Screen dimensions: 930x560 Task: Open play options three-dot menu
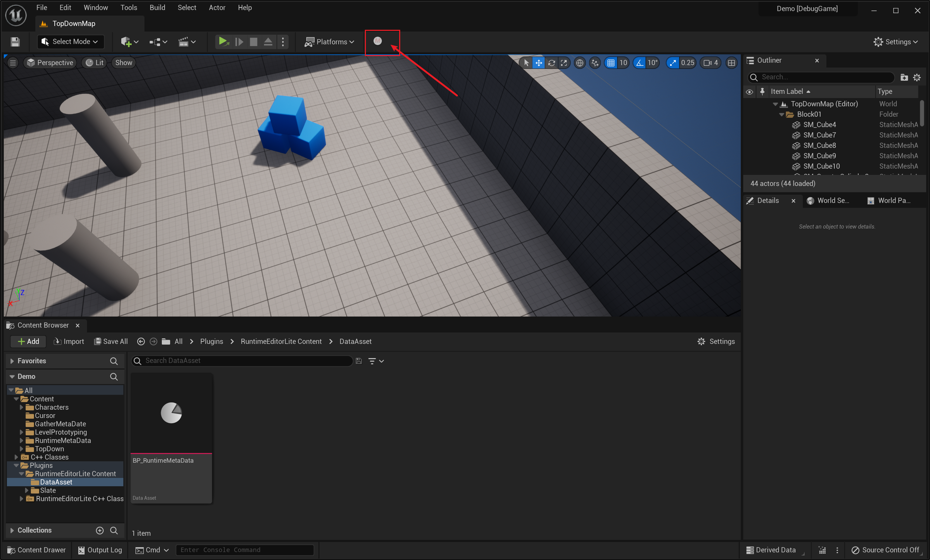[283, 42]
